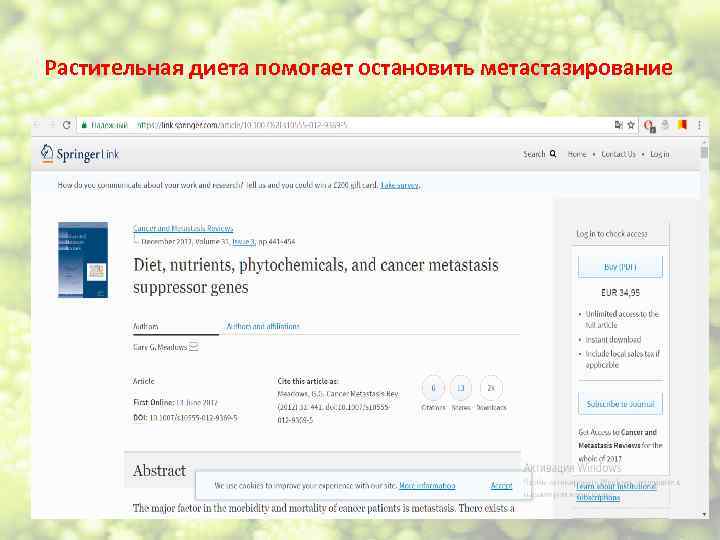Click the Shares count circle

(x=461, y=388)
